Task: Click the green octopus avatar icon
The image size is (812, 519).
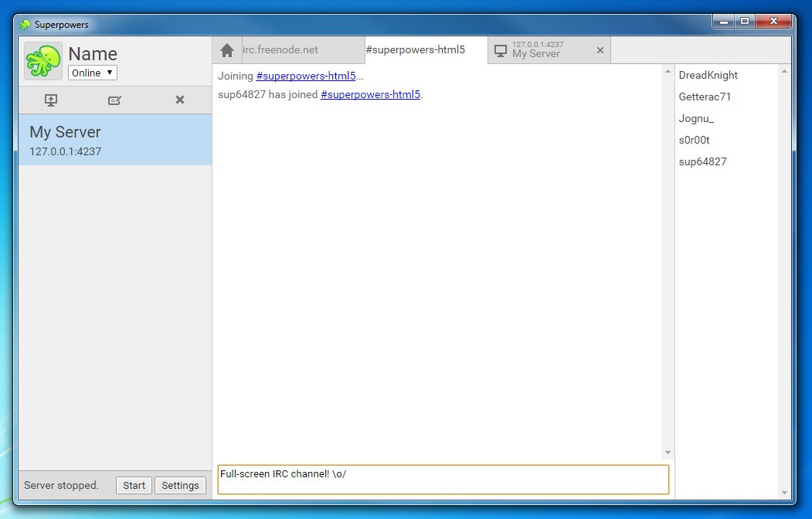Action: point(43,61)
